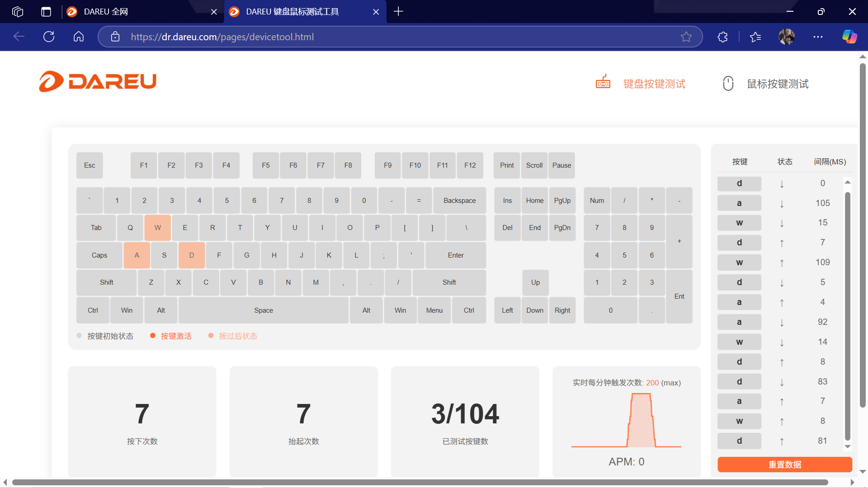Image resolution: width=868 pixels, height=488 pixels.
Task: Open the user profile avatar
Action: click(x=787, y=37)
